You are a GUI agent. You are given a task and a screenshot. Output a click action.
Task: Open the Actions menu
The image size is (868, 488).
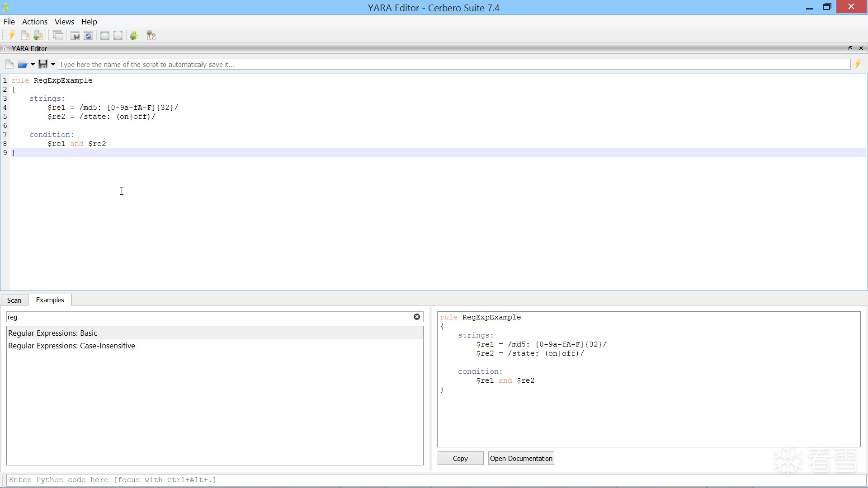[34, 22]
